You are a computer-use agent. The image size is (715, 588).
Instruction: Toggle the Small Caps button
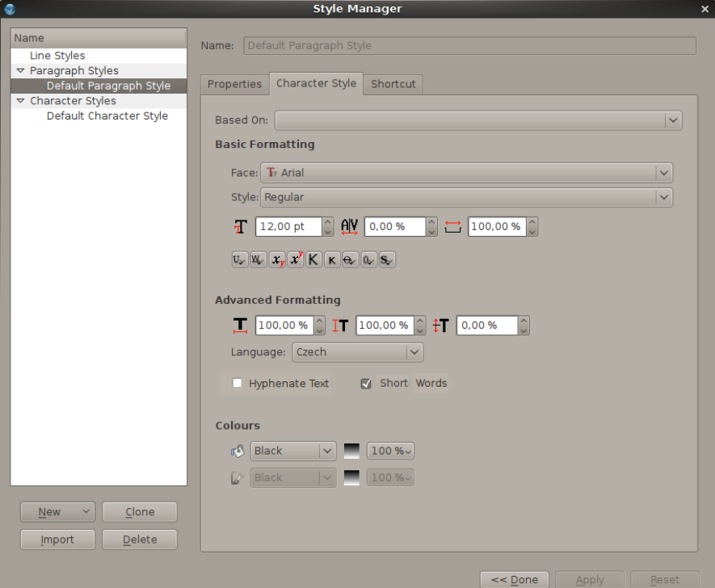pos(332,260)
